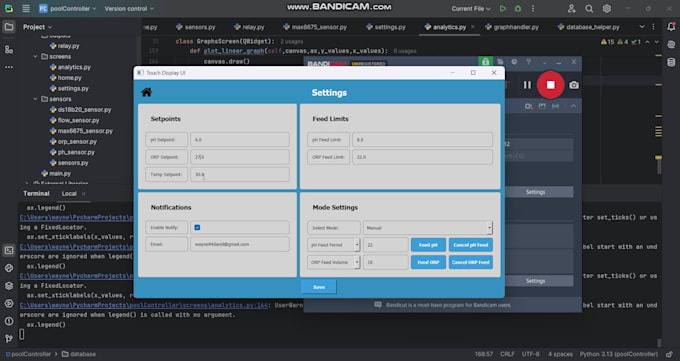The width and height of the screenshot is (680, 361).
Task: Click the Save button in Settings
Action: click(x=319, y=287)
